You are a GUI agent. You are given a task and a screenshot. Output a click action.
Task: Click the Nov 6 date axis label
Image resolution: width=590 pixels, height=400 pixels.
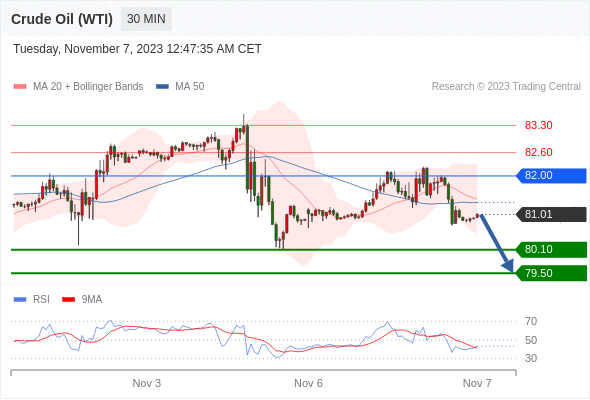click(x=308, y=383)
